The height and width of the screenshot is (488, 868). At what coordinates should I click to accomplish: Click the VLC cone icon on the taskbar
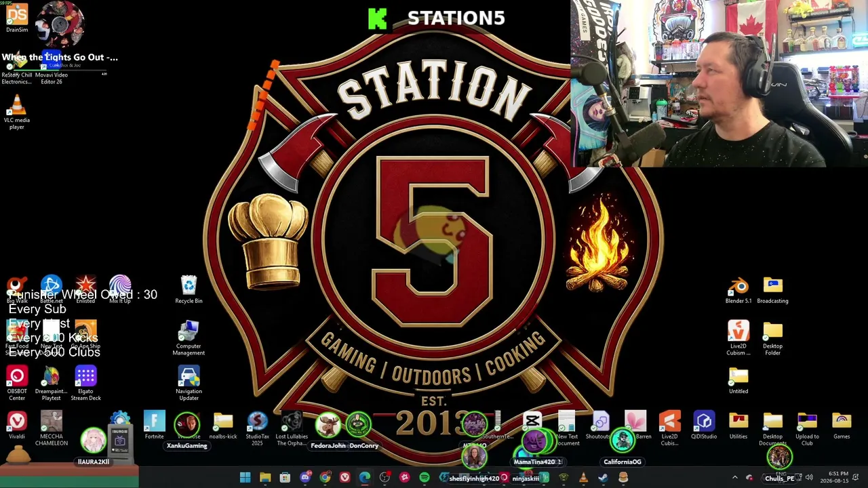[583, 478]
